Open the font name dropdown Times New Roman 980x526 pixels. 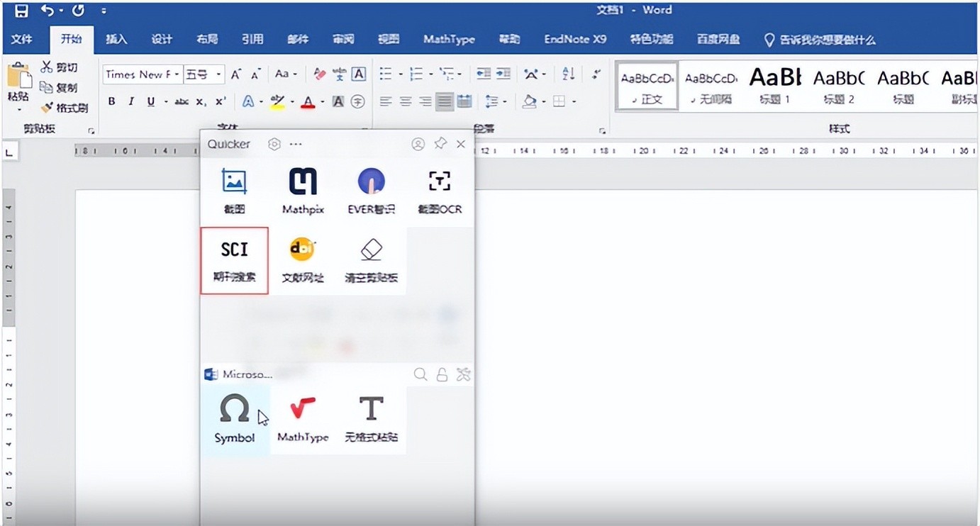(140, 74)
